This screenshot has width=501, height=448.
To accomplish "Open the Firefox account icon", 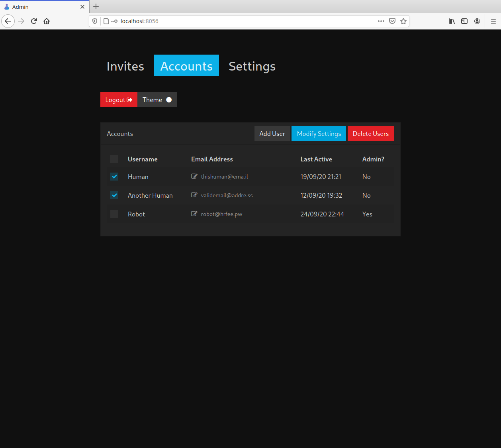I will click(477, 21).
